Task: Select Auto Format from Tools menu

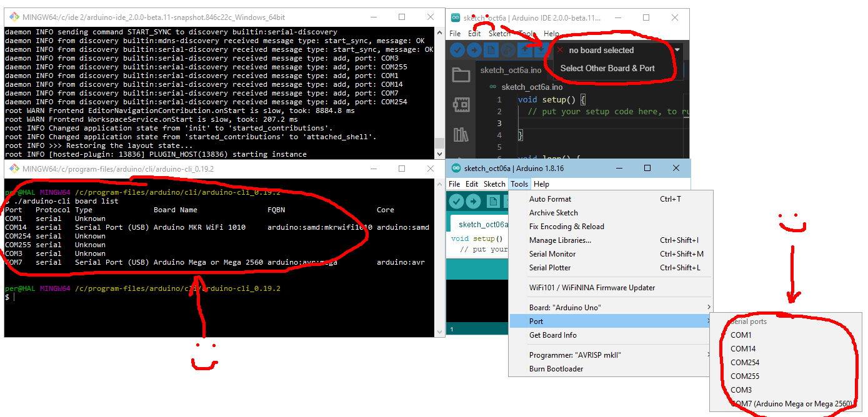Action: click(x=611, y=199)
